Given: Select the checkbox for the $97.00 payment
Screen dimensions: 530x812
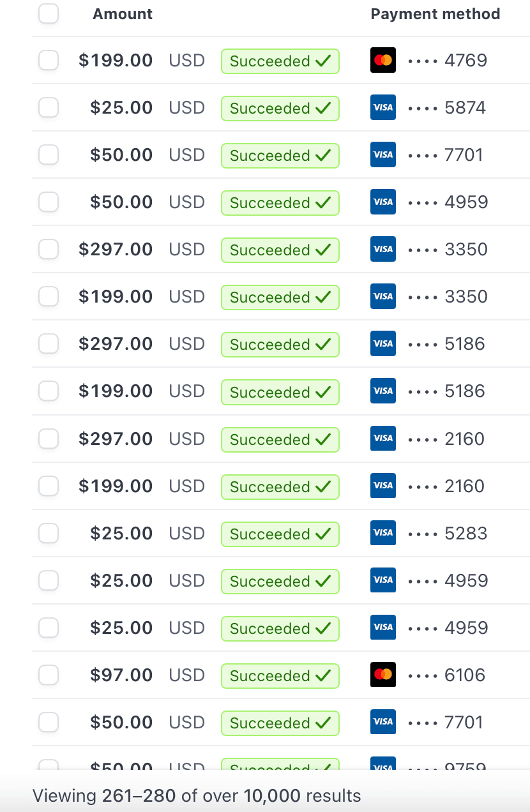Looking at the screenshot, I should pos(49,675).
